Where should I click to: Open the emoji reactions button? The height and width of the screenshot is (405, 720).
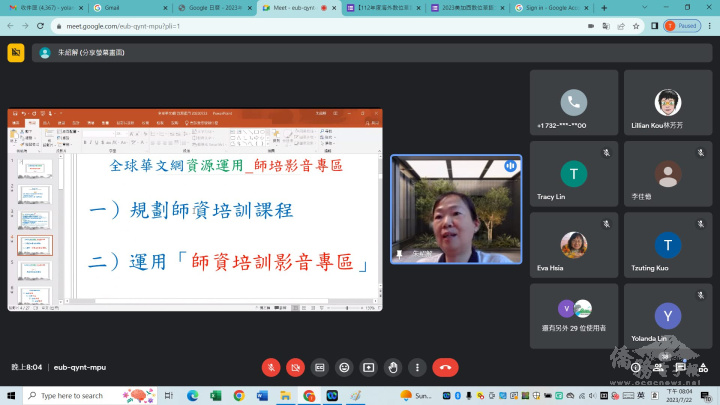pos(344,367)
